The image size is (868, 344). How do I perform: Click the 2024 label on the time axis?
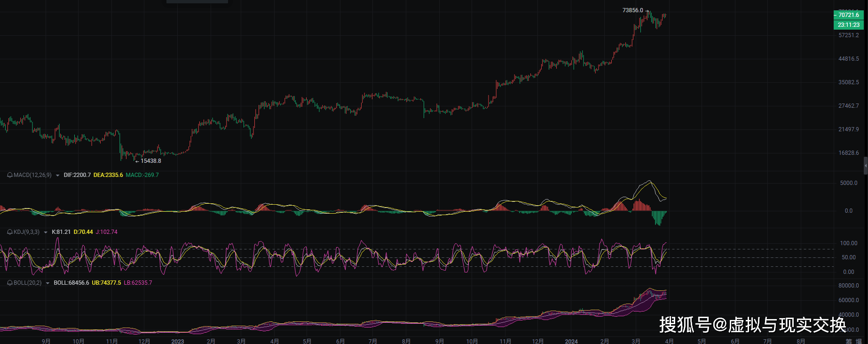point(571,341)
